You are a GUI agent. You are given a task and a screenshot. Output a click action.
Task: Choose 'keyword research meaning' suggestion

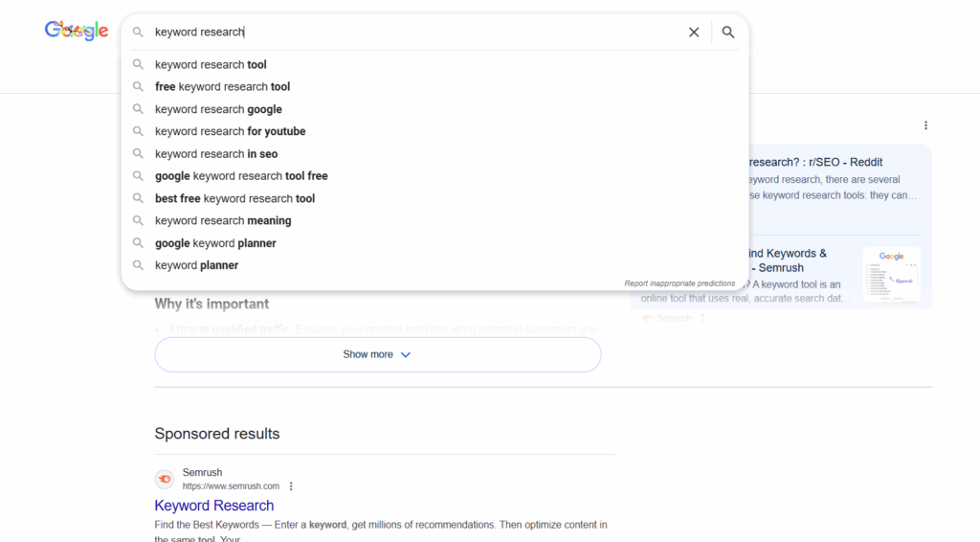pos(223,221)
